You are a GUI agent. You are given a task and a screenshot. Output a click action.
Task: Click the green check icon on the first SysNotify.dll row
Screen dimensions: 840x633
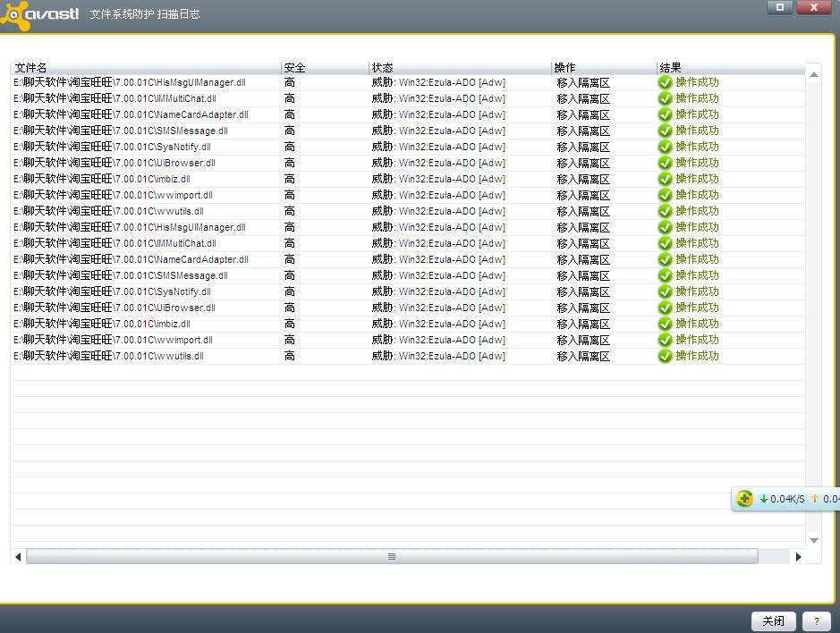tap(665, 147)
